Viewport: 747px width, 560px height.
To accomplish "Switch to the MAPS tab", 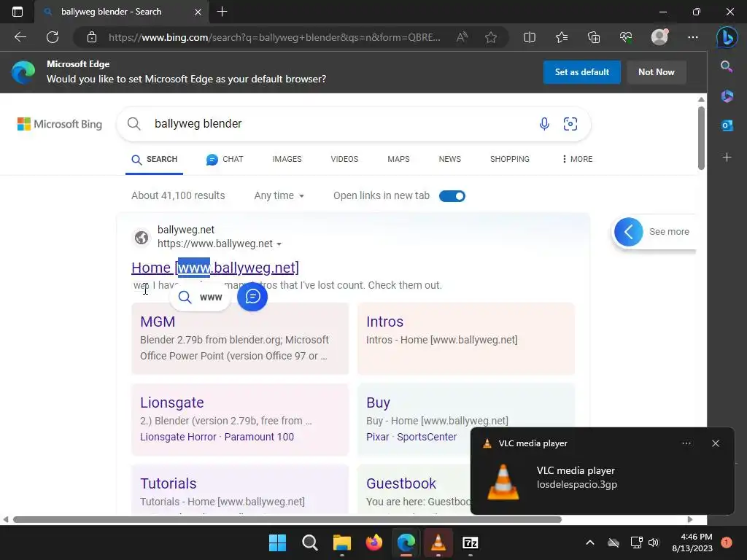I will point(398,159).
